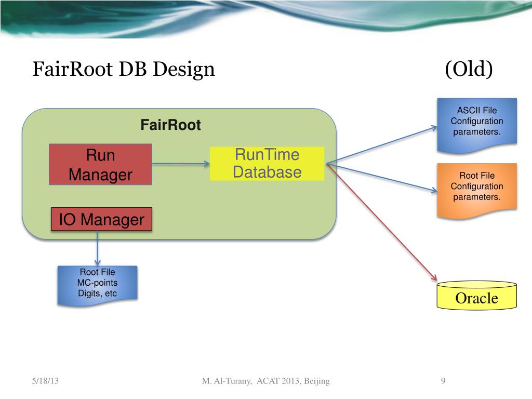Select the yellow Oracle database cylinder
532x399 pixels.
[x=477, y=295]
